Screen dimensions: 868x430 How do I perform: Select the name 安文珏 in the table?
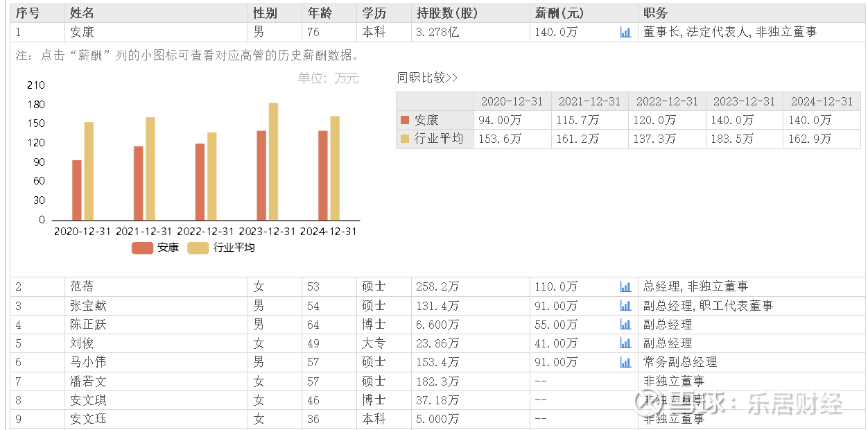coord(88,419)
